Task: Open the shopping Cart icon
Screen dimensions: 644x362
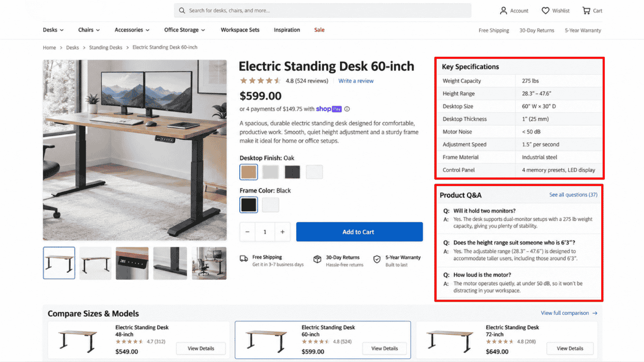Action: tap(586, 11)
